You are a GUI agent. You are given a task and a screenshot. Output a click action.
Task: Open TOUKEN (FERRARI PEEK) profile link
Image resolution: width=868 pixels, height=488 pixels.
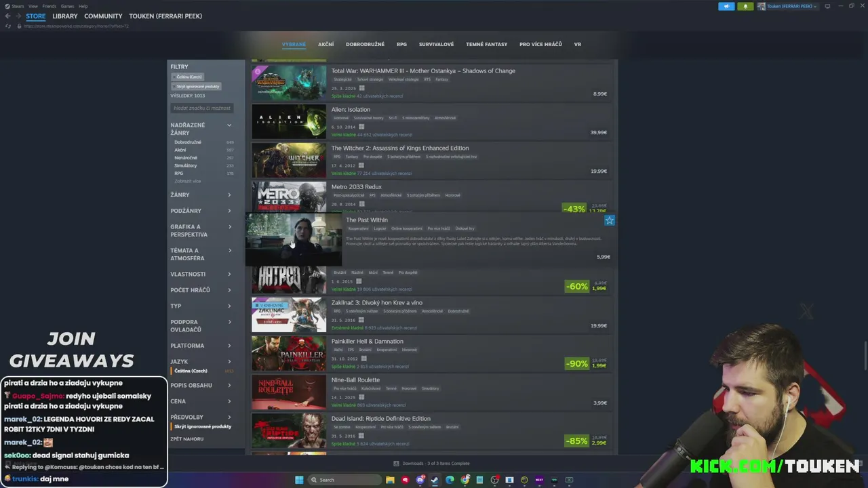pyautogui.click(x=165, y=16)
